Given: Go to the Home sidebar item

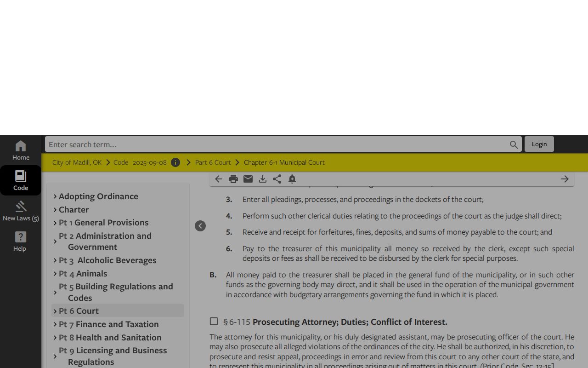Looking at the screenshot, I should pyautogui.click(x=21, y=150).
